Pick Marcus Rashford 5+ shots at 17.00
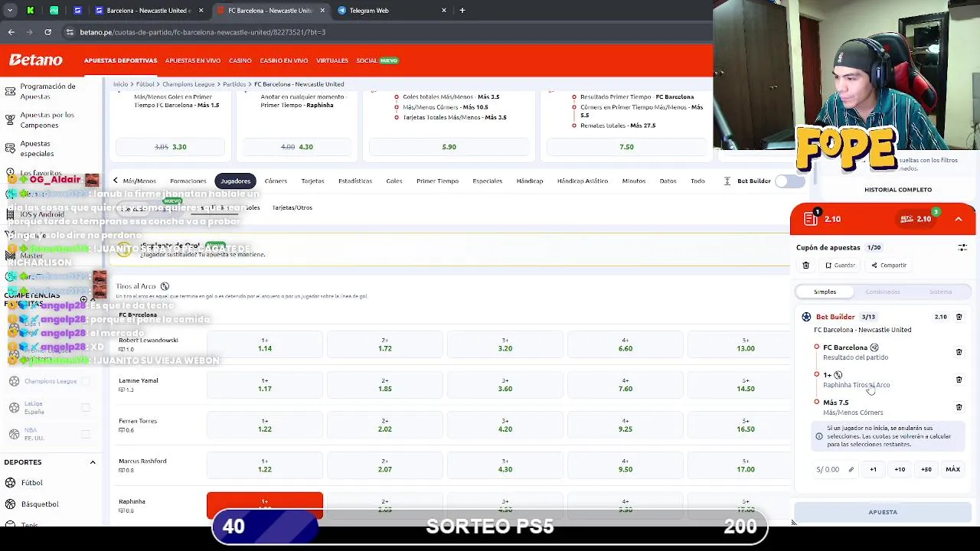980x551 pixels. click(746, 466)
